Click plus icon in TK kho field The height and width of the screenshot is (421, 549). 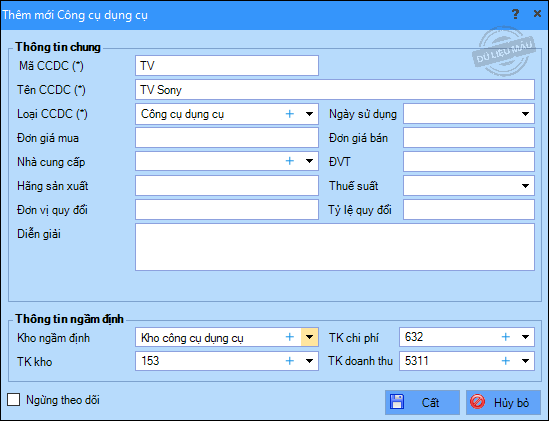point(290,361)
